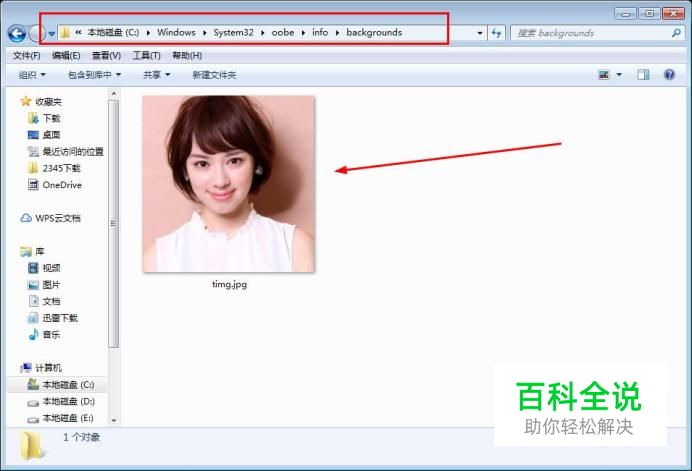692x471 pixels.
Task: Click the blue Help question mark icon
Action: (669, 75)
